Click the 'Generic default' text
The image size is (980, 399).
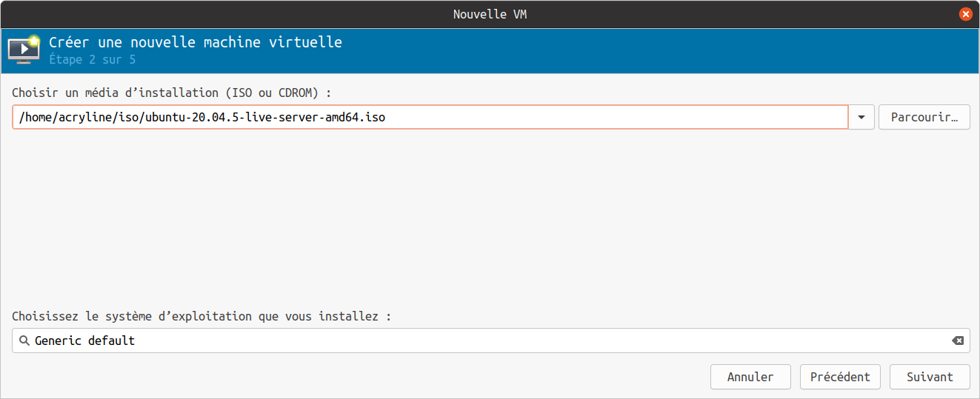(x=84, y=341)
